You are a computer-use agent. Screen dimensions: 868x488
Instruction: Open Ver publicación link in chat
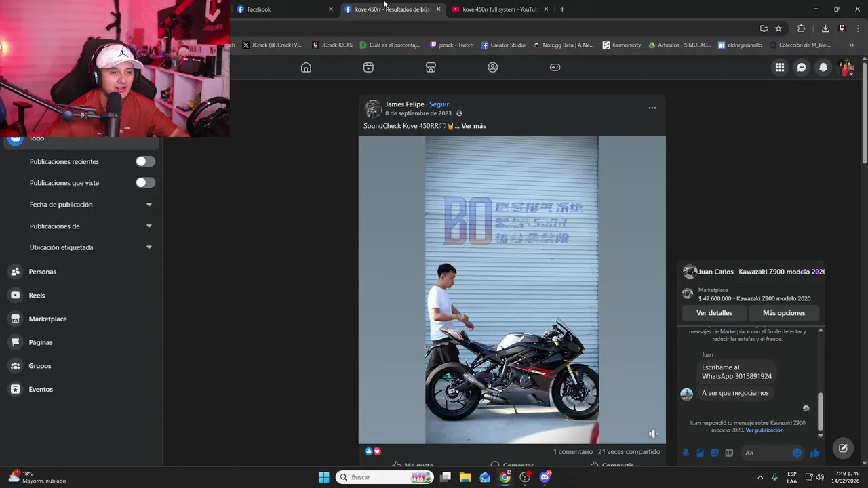point(764,430)
